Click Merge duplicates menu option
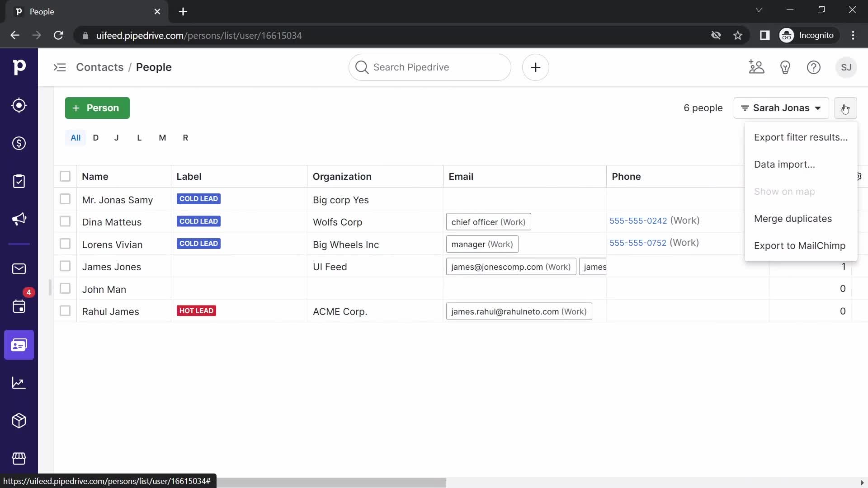Image resolution: width=868 pixels, height=488 pixels. tap(793, 219)
